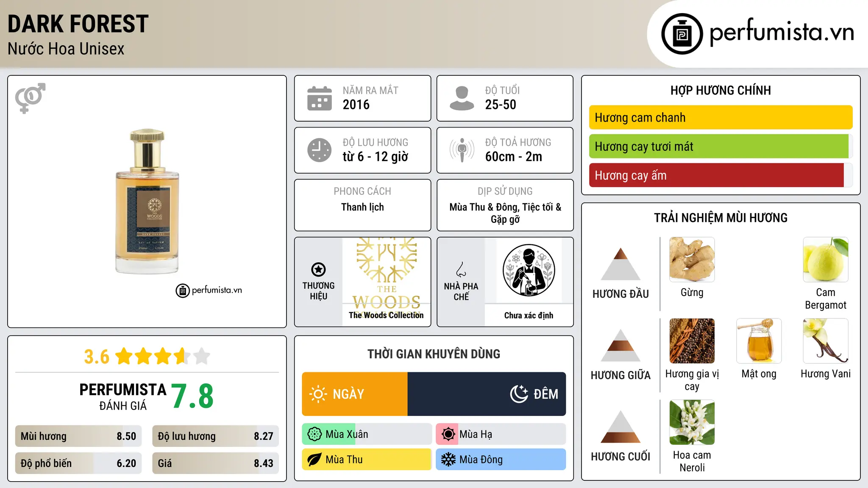Click the Mùa Hạ season bar
The image size is (868, 488).
pos(501,434)
